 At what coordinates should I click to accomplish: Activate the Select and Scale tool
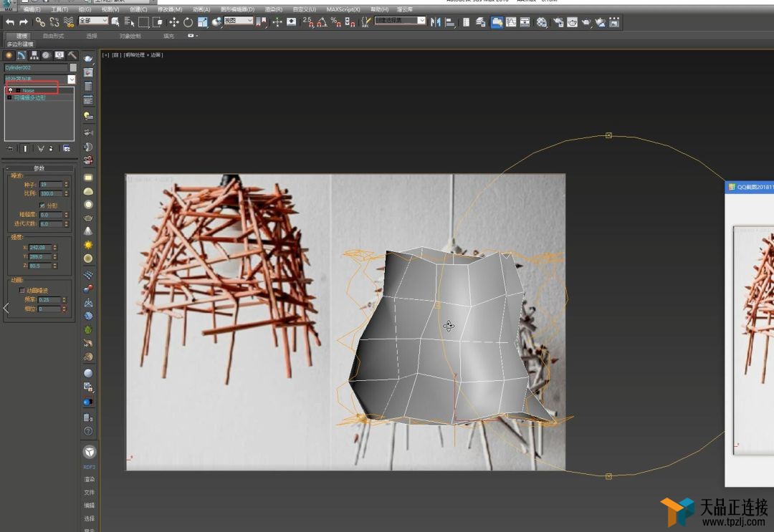[202, 21]
